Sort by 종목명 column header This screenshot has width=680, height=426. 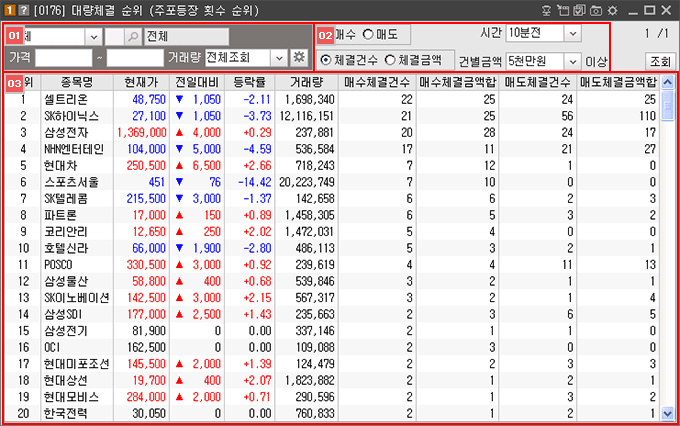point(77,82)
